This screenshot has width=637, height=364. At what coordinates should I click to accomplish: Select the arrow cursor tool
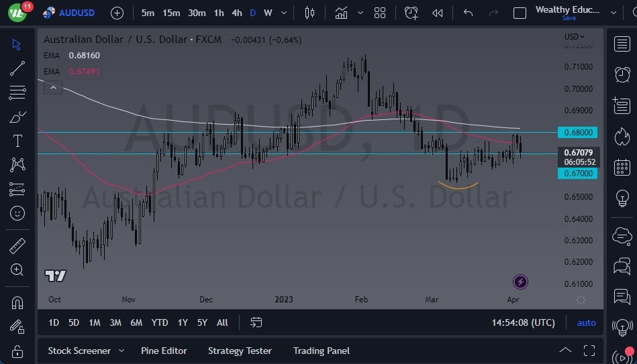pos(17,45)
